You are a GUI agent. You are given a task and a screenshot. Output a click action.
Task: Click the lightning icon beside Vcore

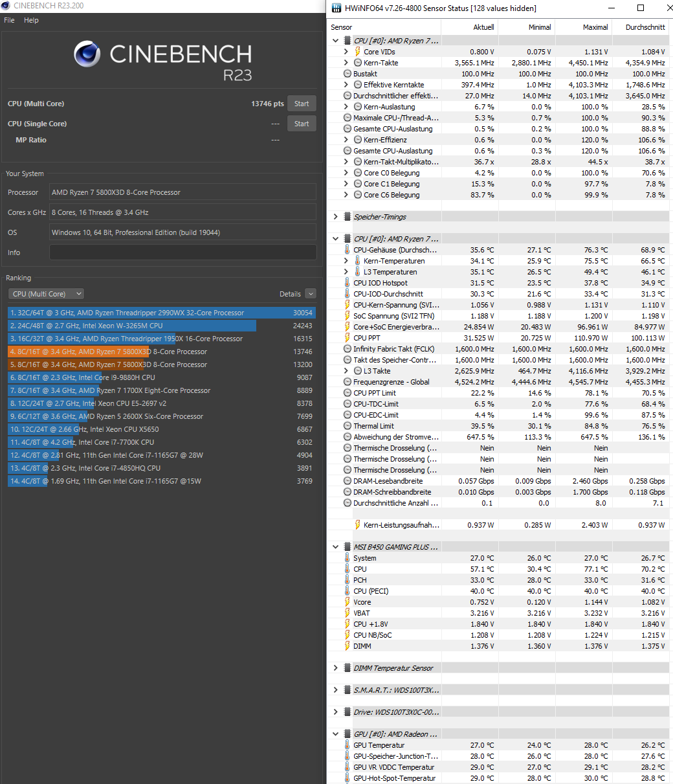click(x=348, y=602)
